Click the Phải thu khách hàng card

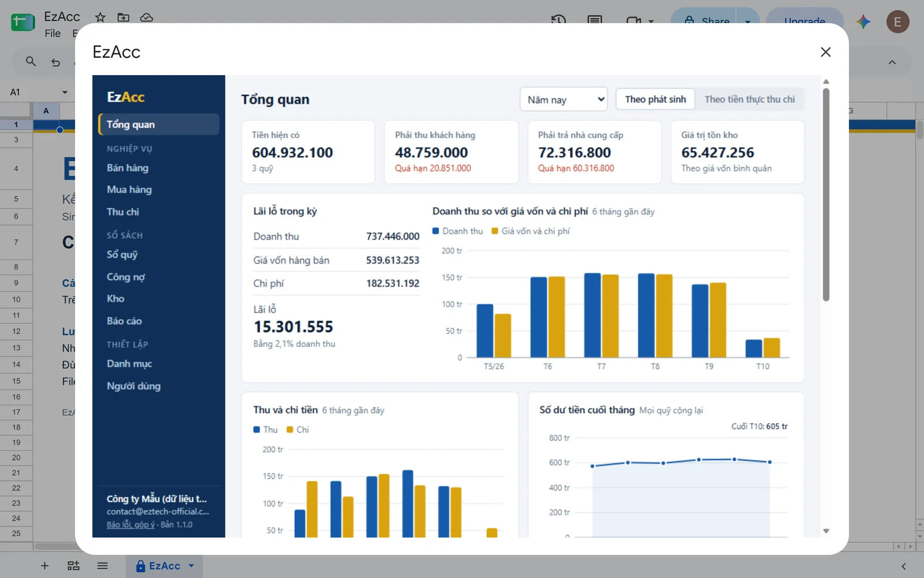tap(451, 152)
